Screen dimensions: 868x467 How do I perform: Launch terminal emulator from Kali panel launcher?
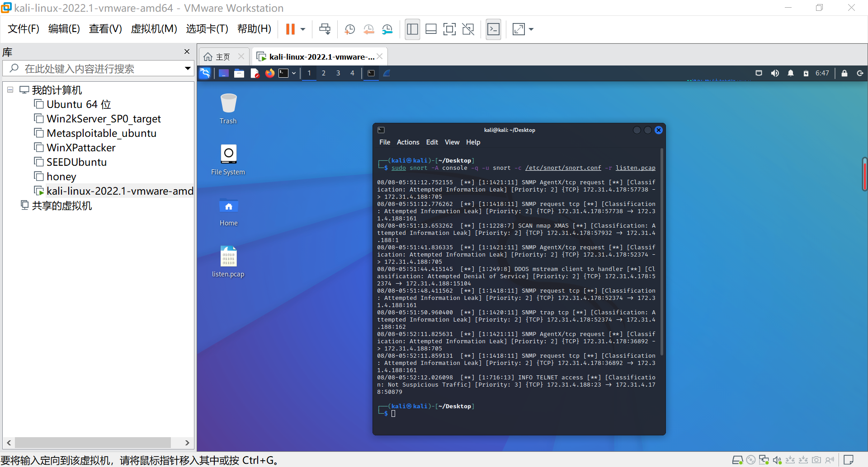coord(283,73)
